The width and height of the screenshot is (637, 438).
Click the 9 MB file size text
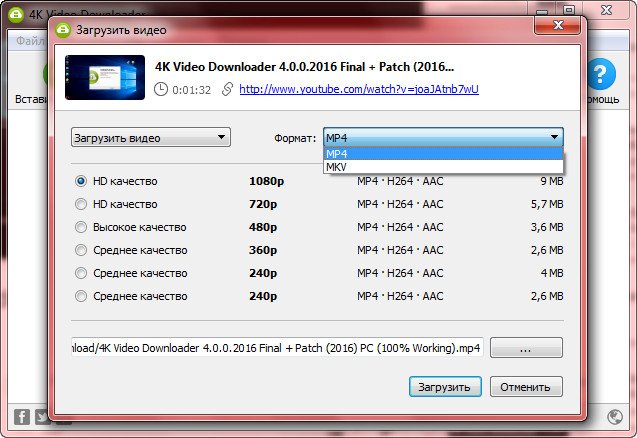tap(552, 181)
